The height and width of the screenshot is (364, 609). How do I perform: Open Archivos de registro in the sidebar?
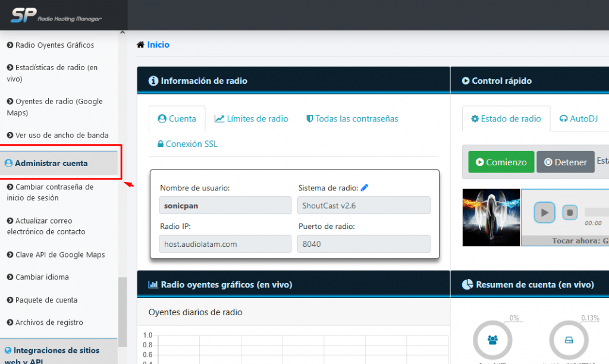(x=49, y=322)
